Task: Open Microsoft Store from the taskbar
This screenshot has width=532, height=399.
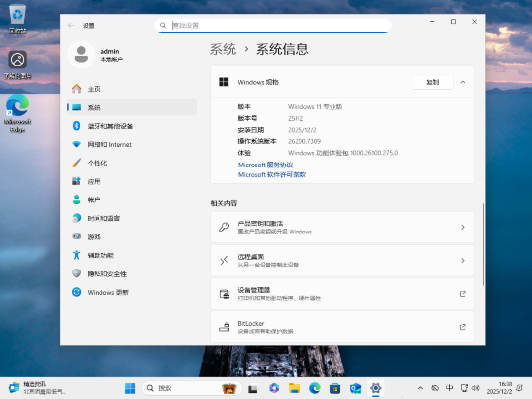Action: (335, 388)
